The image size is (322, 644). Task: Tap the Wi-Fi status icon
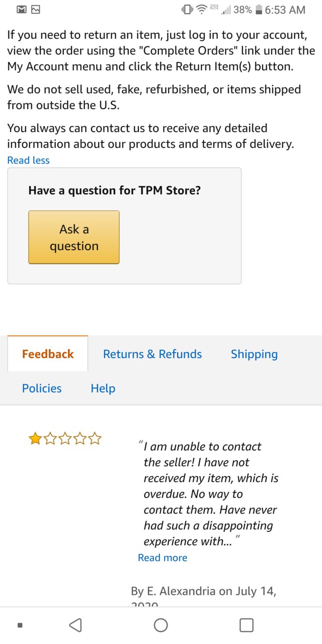(202, 10)
